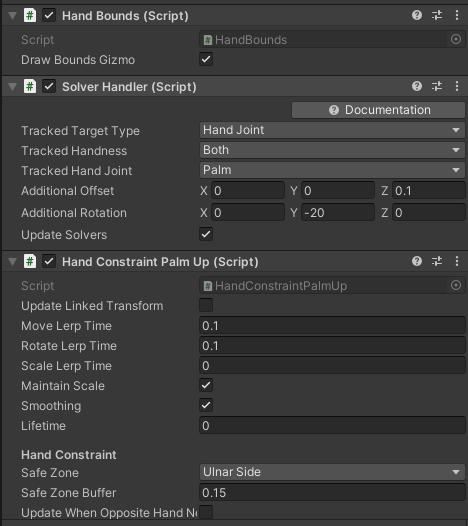Open presets icon for Solver Handler
The width and height of the screenshot is (468, 526).
(x=437, y=86)
